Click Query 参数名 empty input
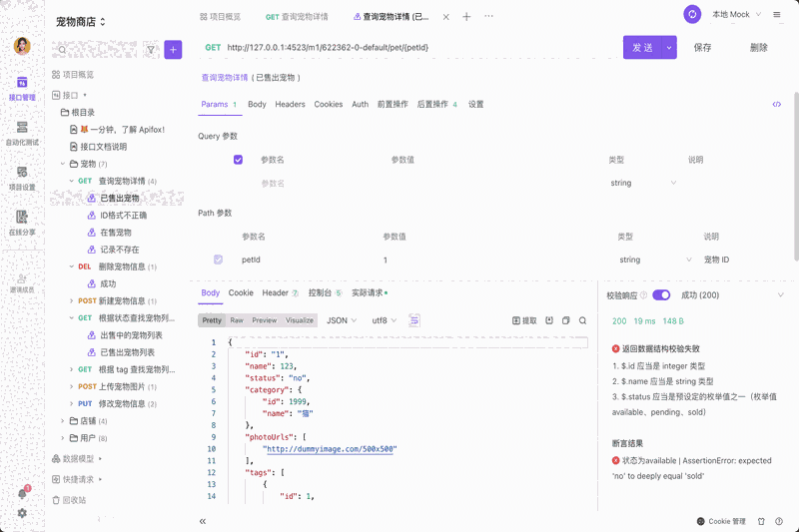 point(273,184)
